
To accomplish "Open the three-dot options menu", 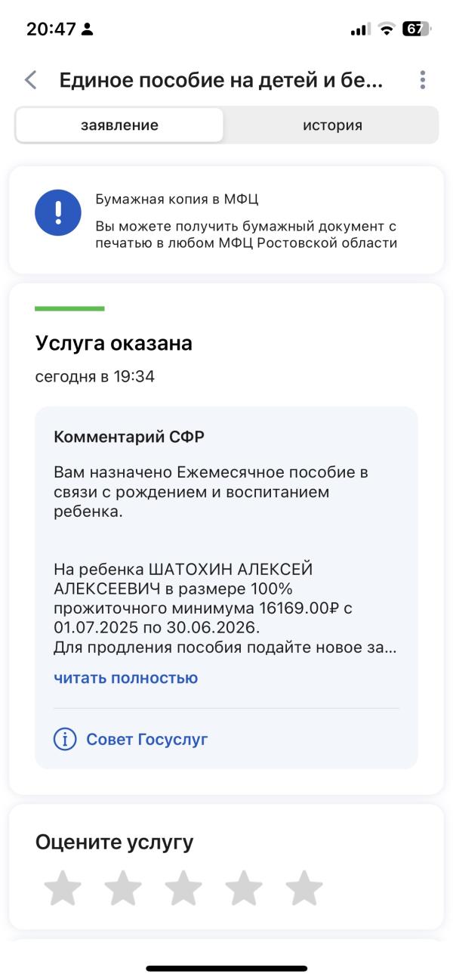I will point(422,80).
